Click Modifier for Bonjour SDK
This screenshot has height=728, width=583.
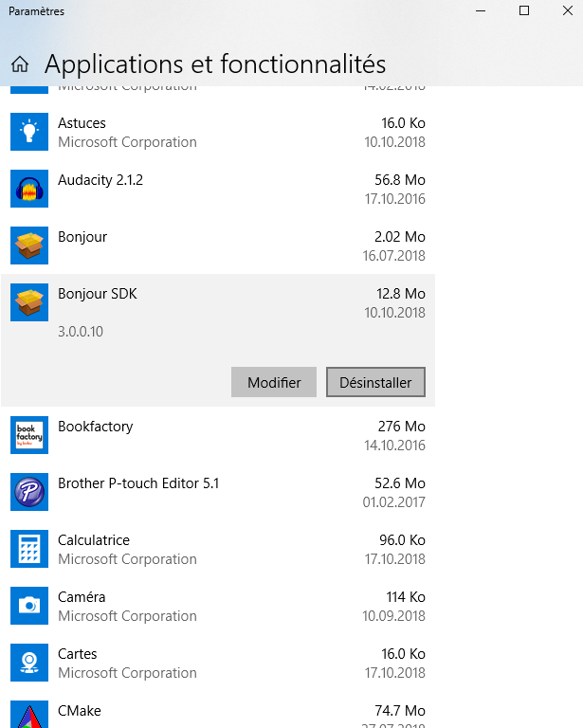point(274,382)
